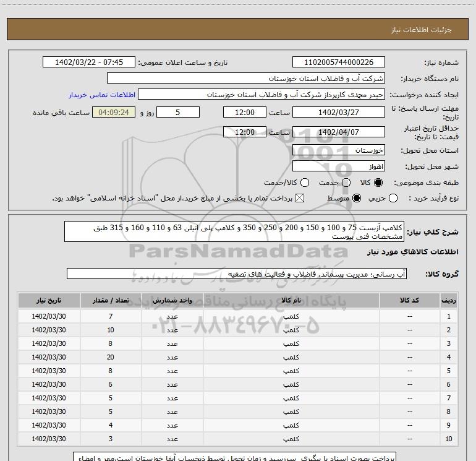Click the price validity date 1402/04/07
Viewport: 476px width, 461px height.
pos(339,132)
